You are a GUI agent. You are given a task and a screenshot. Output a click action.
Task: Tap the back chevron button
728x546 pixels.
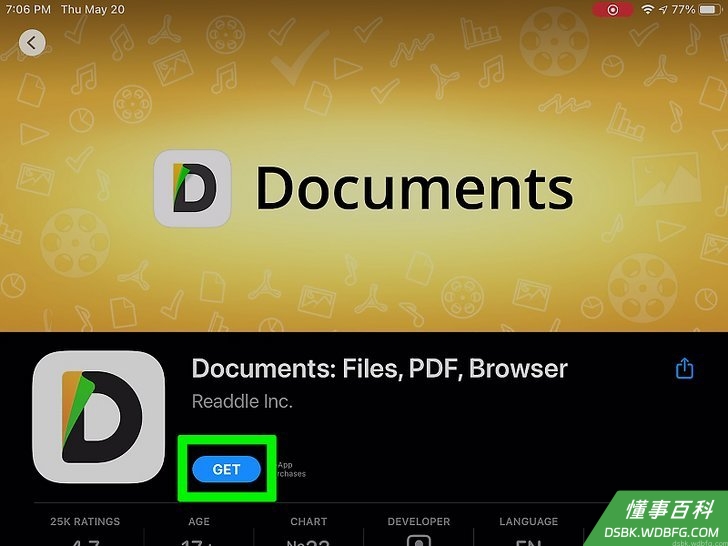[x=32, y=43]
